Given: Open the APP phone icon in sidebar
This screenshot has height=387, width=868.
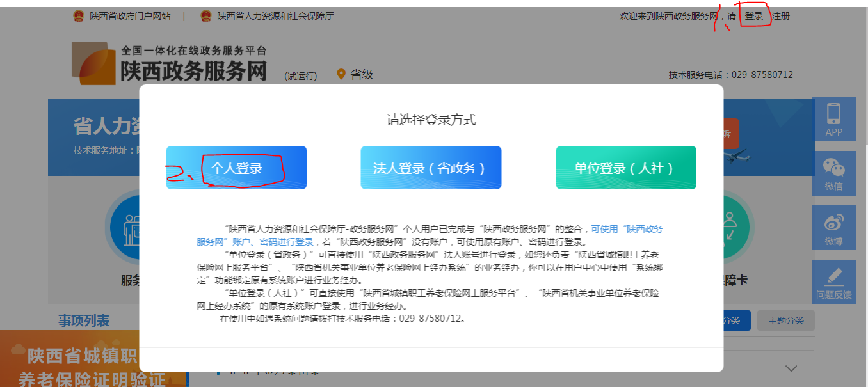Looking at the screenshot, I should [833, 120].
